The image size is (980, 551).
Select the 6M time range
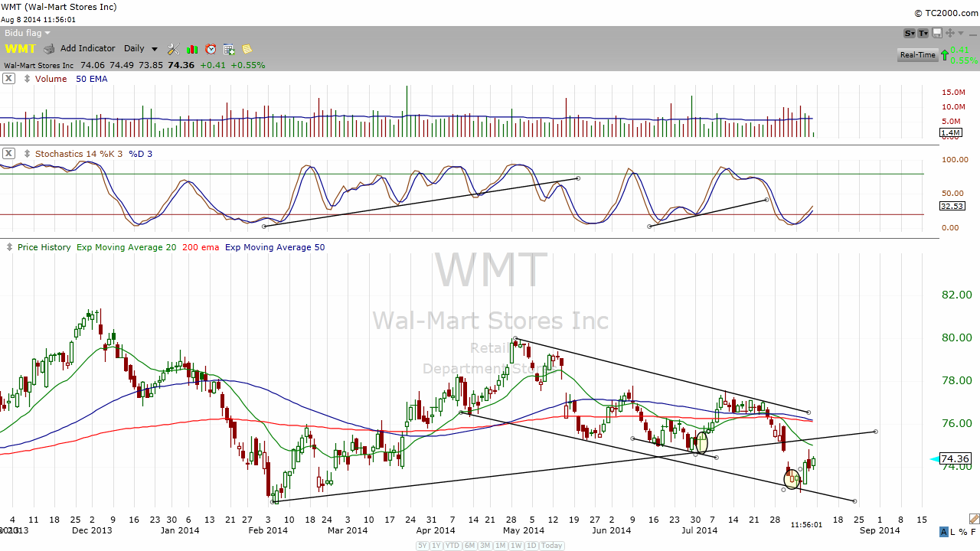469,546
